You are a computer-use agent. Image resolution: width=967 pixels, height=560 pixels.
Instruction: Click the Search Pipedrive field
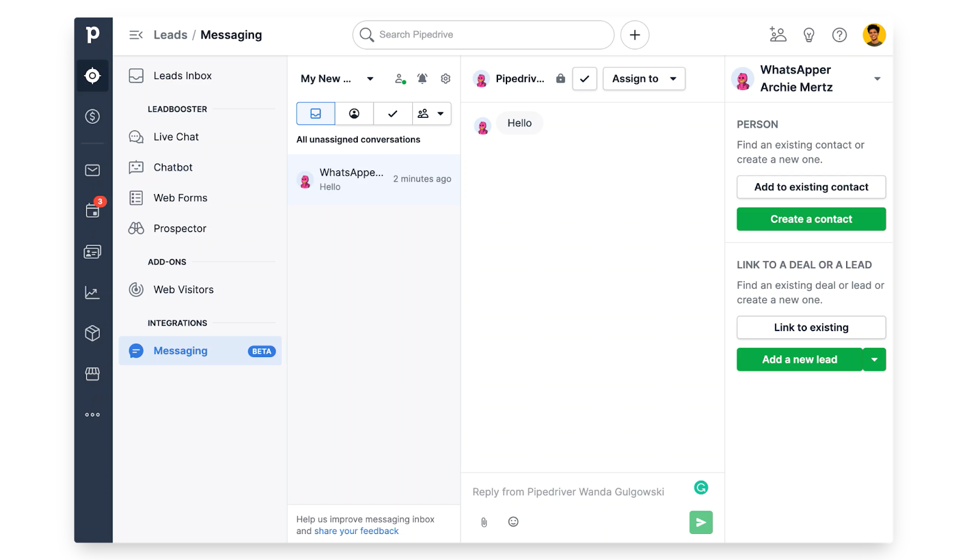[483, 35]
